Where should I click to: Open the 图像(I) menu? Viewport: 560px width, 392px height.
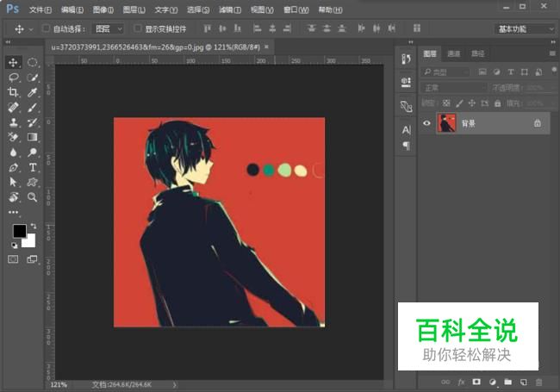(x=103, y=10)
